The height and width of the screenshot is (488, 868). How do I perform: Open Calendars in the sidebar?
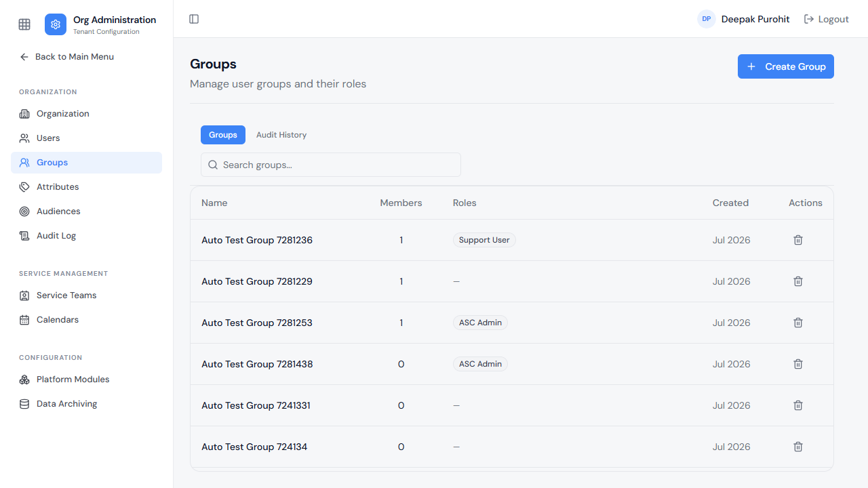click(86, 320)
